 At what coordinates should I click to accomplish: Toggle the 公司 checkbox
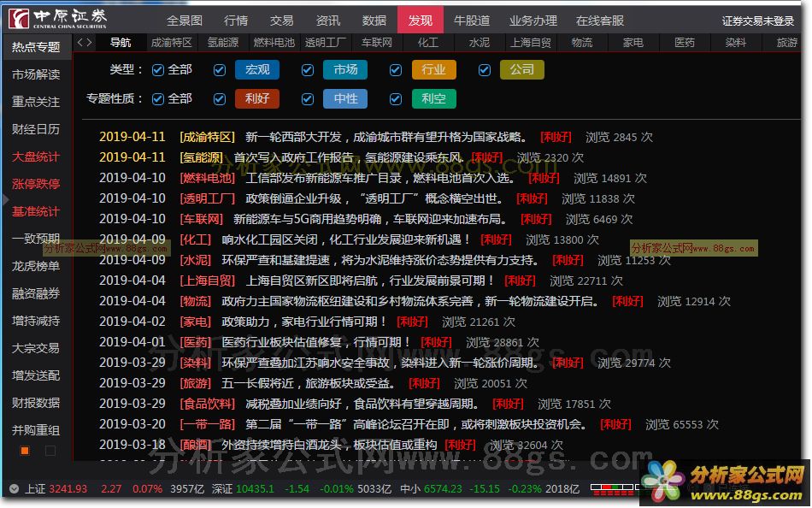[x=485, y=70]
